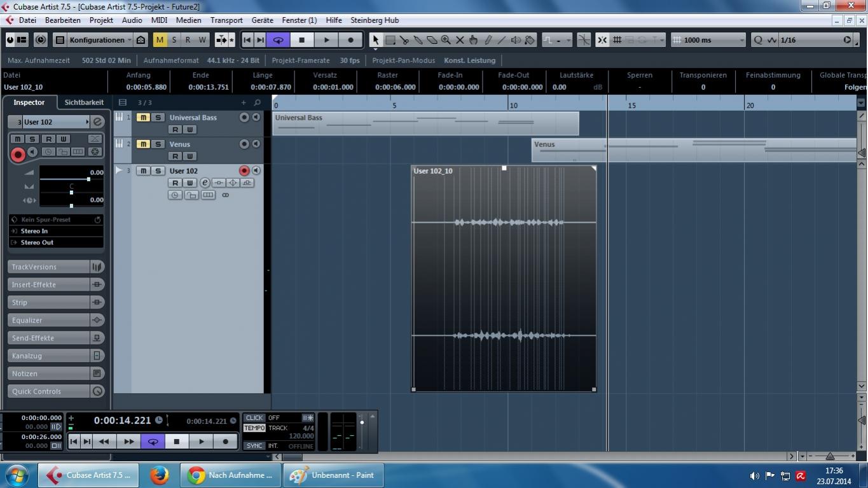Screen dimensions: 868x488
Task: Open Firefox from the Windows taskbar
Action: tap(159, 475)
